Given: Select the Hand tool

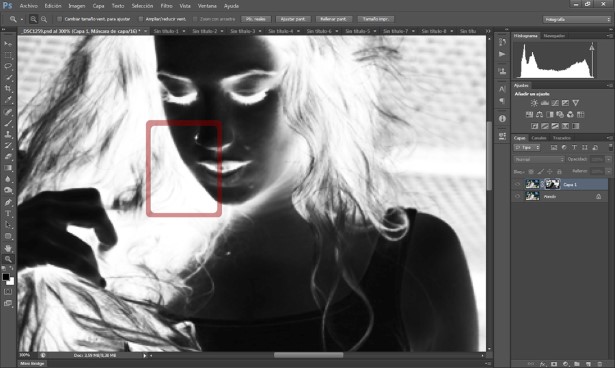Looking at the screenshot, I should pyautogui.click(x=8, y=248).
